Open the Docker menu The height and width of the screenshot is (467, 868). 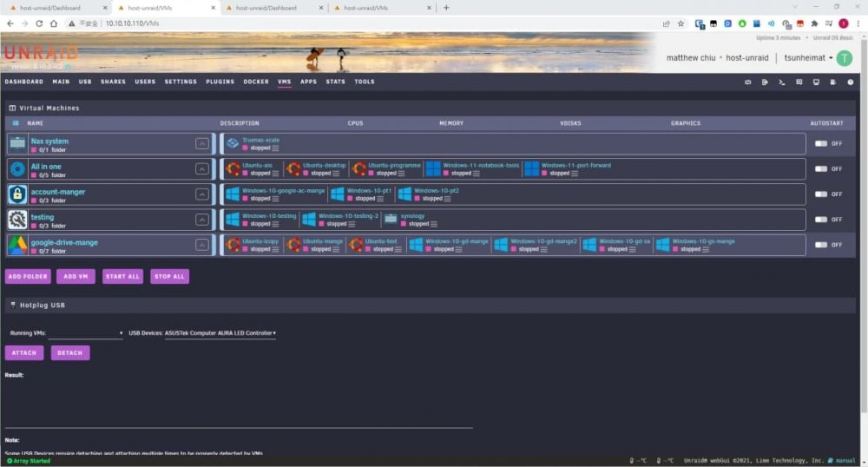[256, 82]
